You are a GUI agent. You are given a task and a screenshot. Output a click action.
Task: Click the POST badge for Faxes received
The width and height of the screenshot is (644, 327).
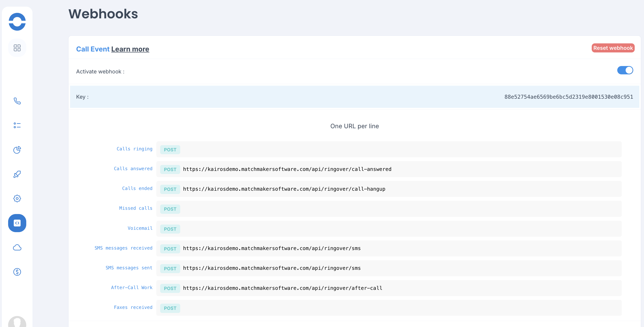(170, 308)
